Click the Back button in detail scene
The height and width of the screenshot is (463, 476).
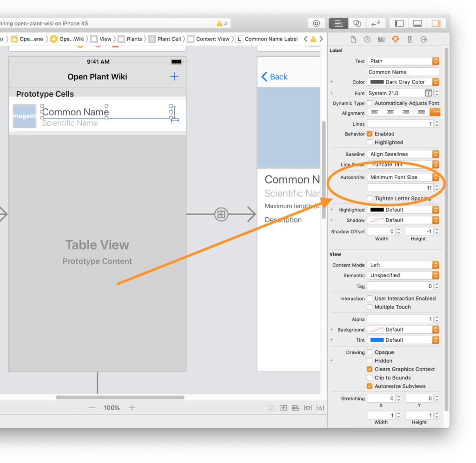[x=274, y=77]
